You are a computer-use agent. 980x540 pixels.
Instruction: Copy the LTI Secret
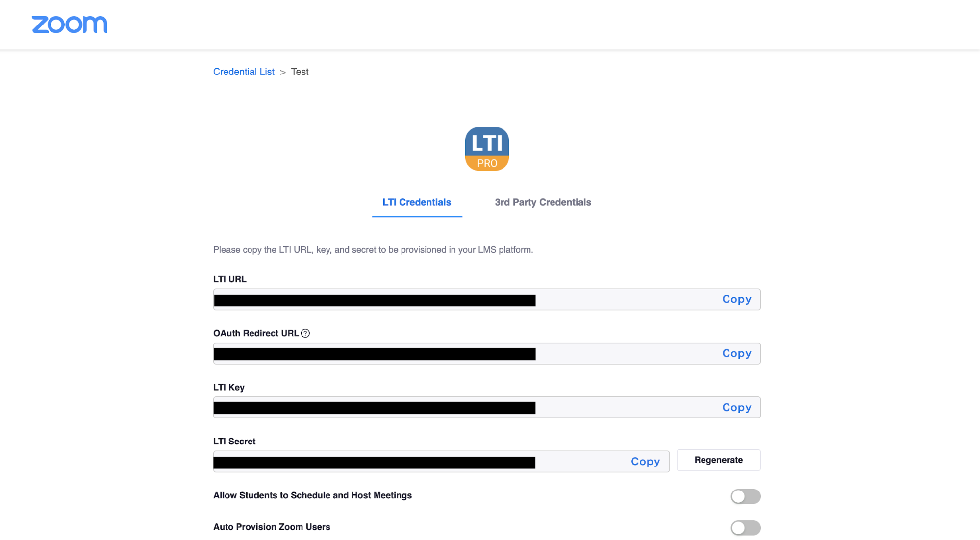[645, 461]
